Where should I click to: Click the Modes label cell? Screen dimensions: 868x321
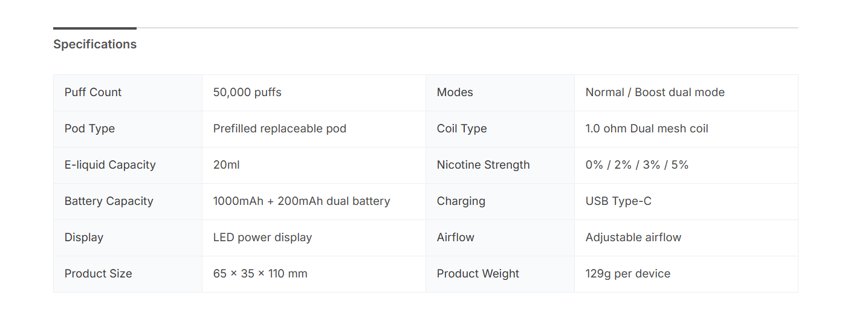coord(455,92)
